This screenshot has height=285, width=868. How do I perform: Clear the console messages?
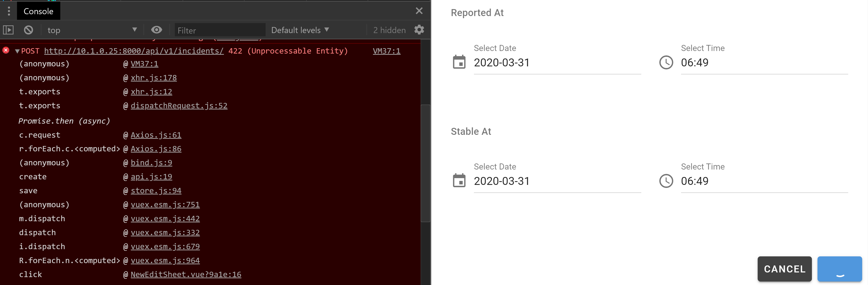pos(28,30)
